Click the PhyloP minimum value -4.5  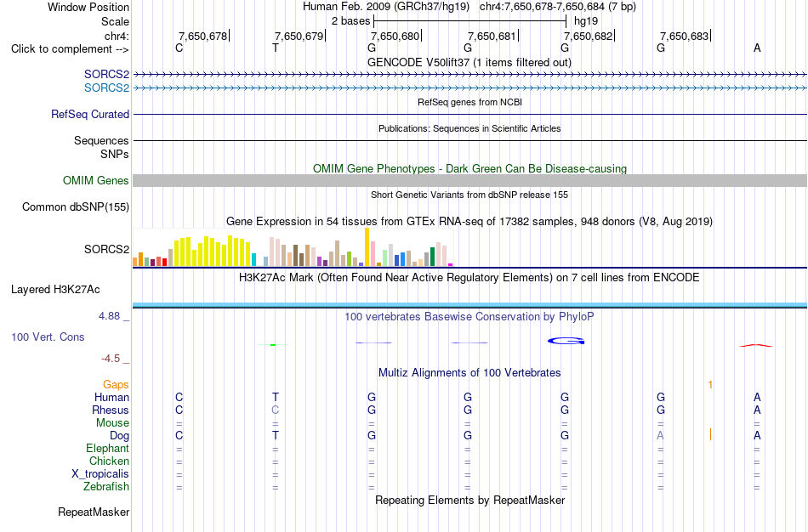[111, 359]
